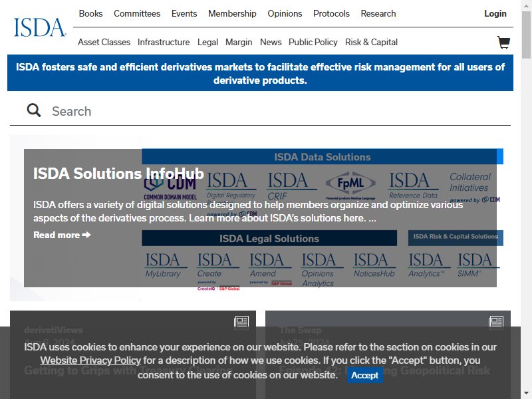Click the Collateral Initiatives logo text

click(470, 182)
